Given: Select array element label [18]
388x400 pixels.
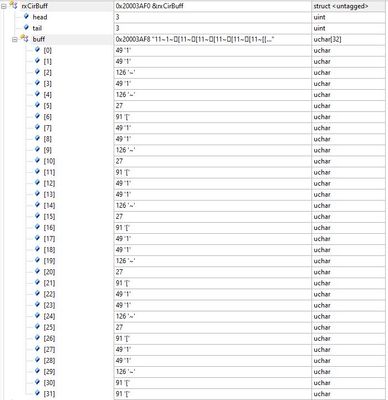Looking at the screenshot, I should (49, 250).
